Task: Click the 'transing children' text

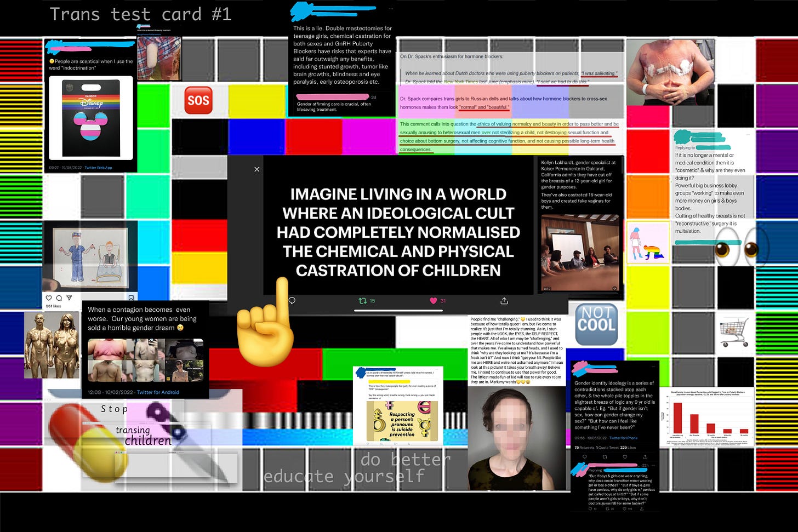Action: [x=144, y=436]
